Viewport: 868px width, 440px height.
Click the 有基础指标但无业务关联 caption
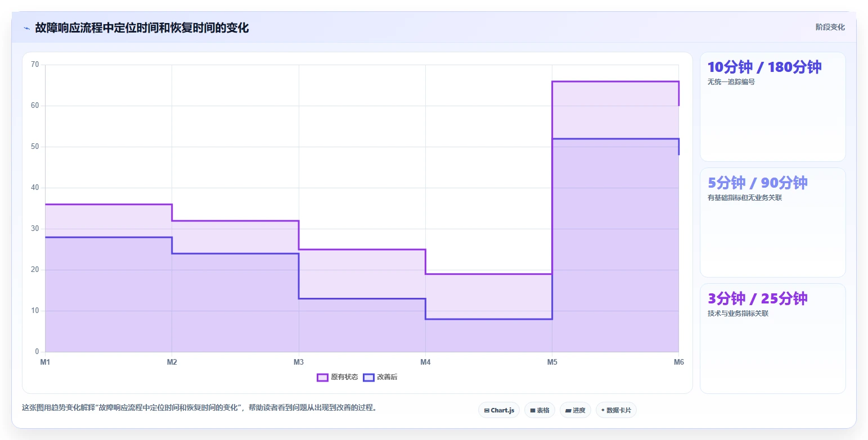(745, 198)
